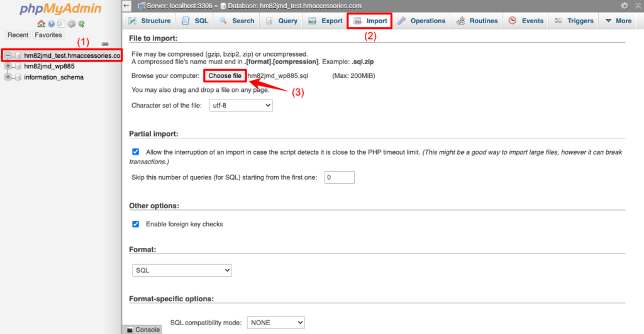
Task: Expand the hm82jmd_wp885 database tree node
Action: tap(8, 66)
